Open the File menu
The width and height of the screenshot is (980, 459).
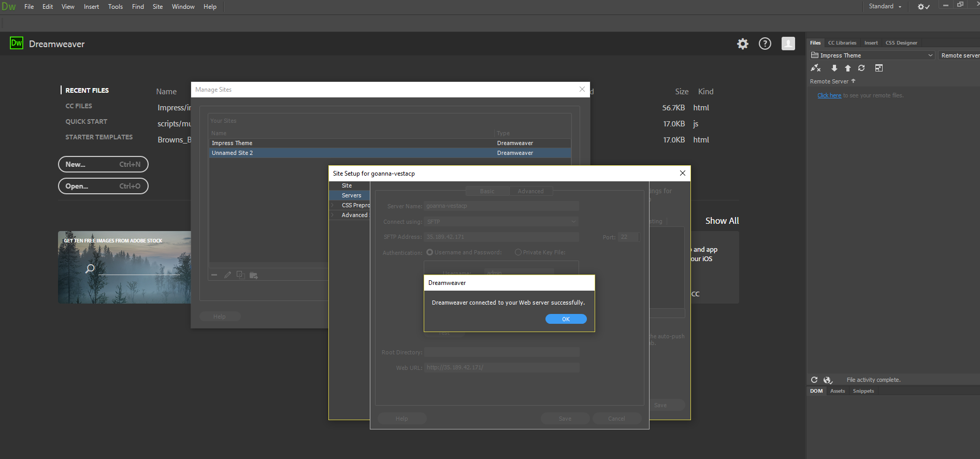click(29, 7)
